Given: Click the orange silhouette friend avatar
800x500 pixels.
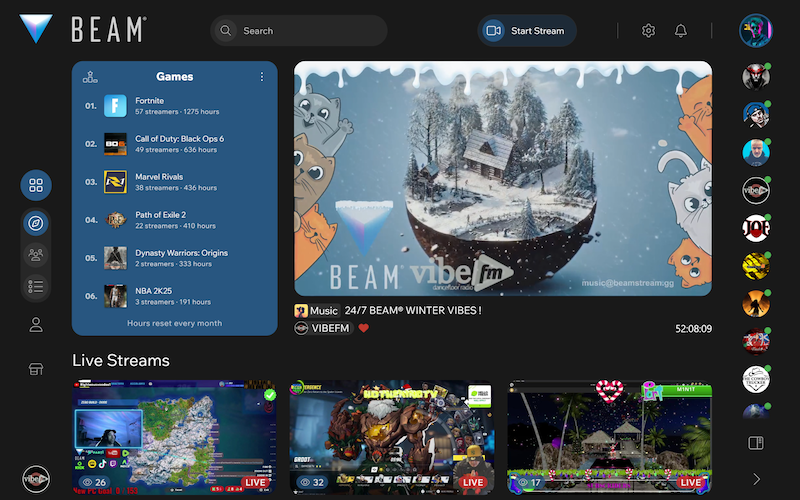Looking at the screenshot, I should click(x=756, y=304).
